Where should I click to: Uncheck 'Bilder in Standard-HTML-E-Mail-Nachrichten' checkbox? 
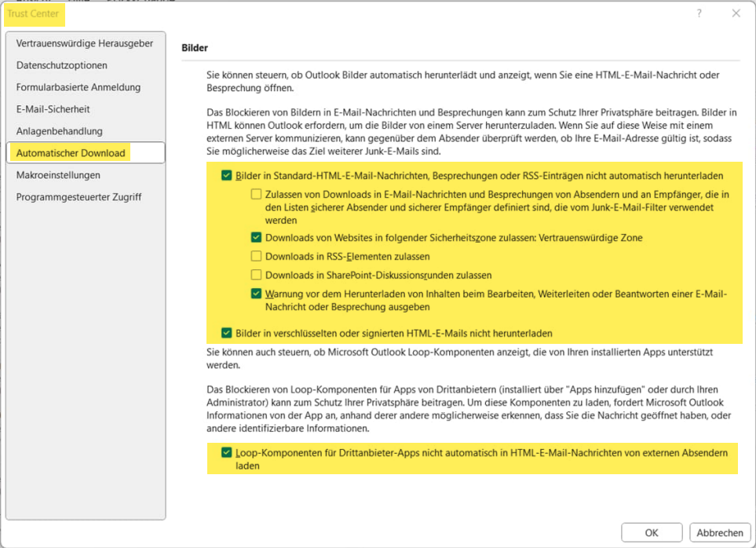click(227, 177)
